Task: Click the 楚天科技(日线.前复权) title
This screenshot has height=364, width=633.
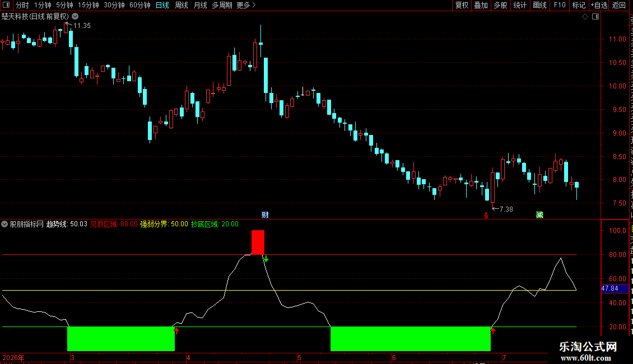Action: coord(35,17)
